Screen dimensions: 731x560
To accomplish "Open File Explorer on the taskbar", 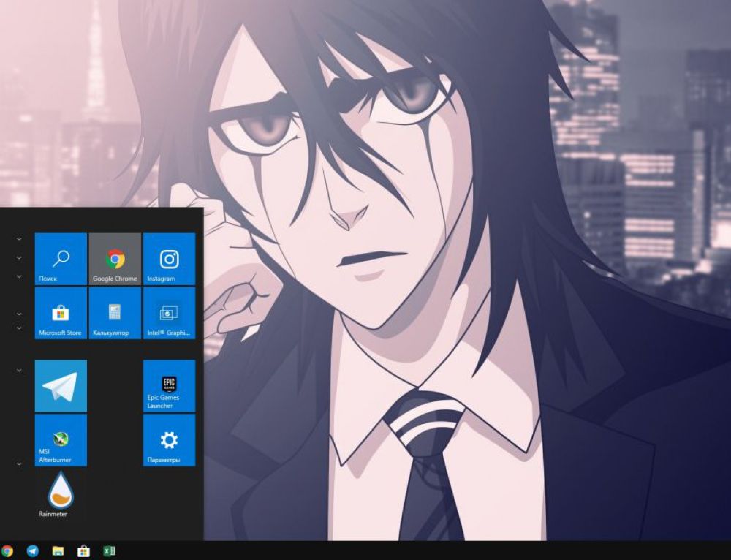I will (57, 550).
